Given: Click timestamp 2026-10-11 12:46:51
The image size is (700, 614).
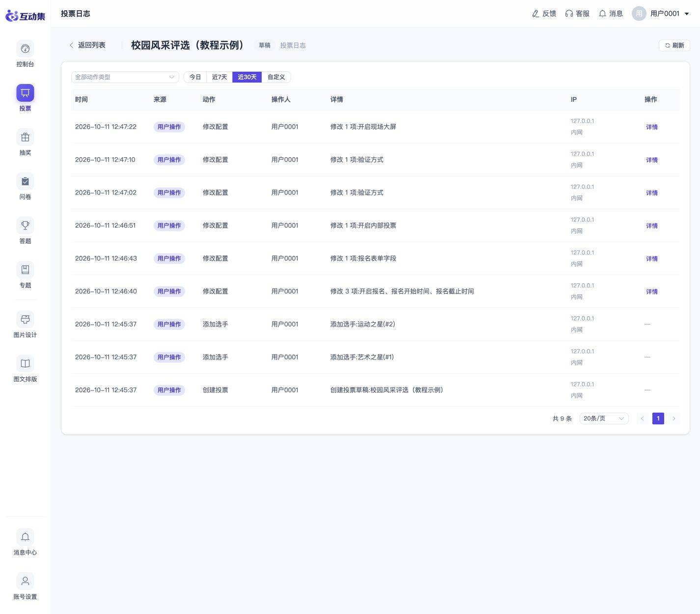Looking at the screenshot, I should [x=106, y=225].
